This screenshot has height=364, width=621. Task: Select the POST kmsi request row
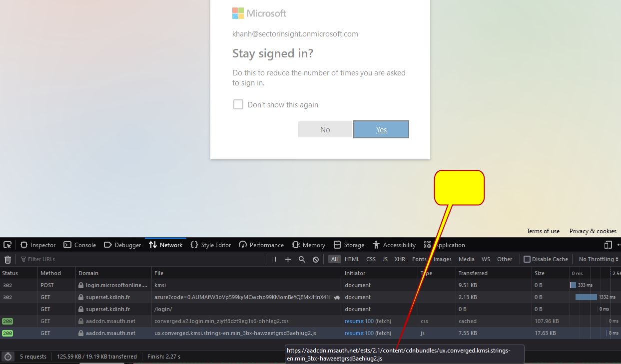coord(310,285)
